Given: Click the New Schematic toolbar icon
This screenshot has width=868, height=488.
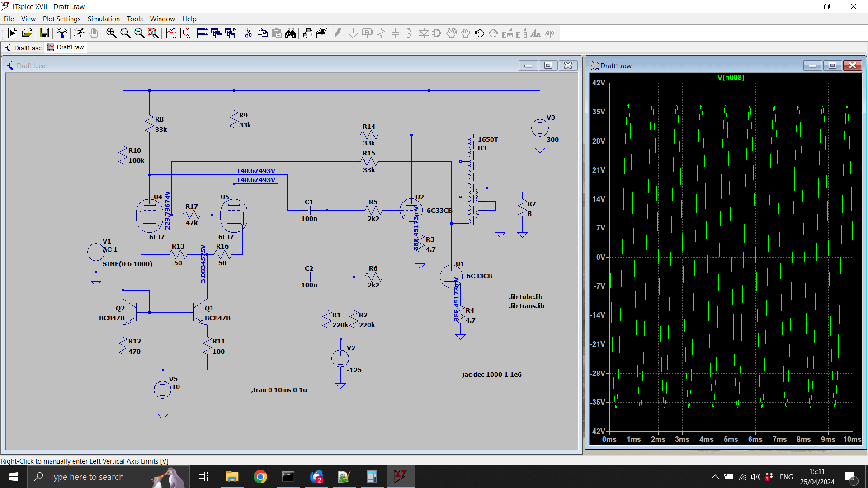Looking at the screenshot, I should [13, 33].
